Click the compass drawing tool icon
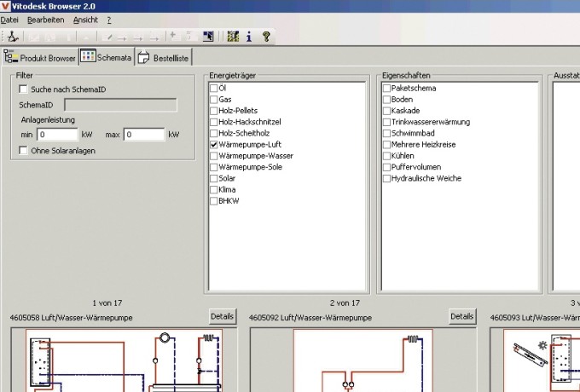The width and height of the screenshot is (580, 392). pyautogui.click(x=13, y=36)
